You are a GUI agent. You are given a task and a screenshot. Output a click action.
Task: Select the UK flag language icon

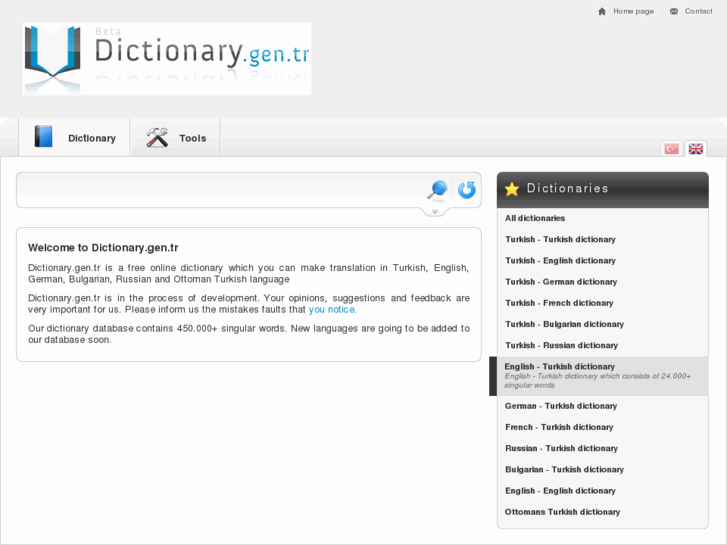(696, 149)
